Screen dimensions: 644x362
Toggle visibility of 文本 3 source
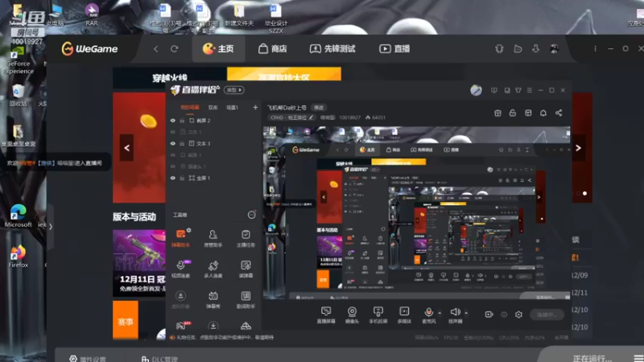(173, 144)
